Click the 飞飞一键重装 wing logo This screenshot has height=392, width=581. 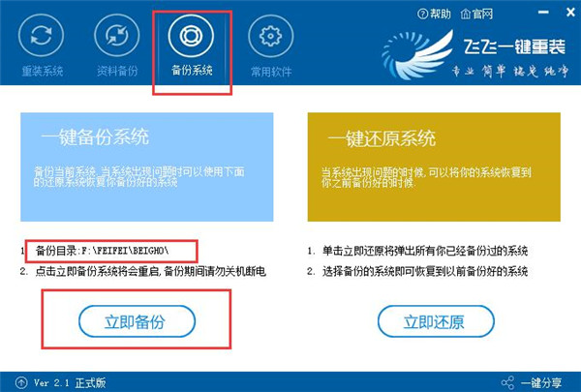point(417,55)
